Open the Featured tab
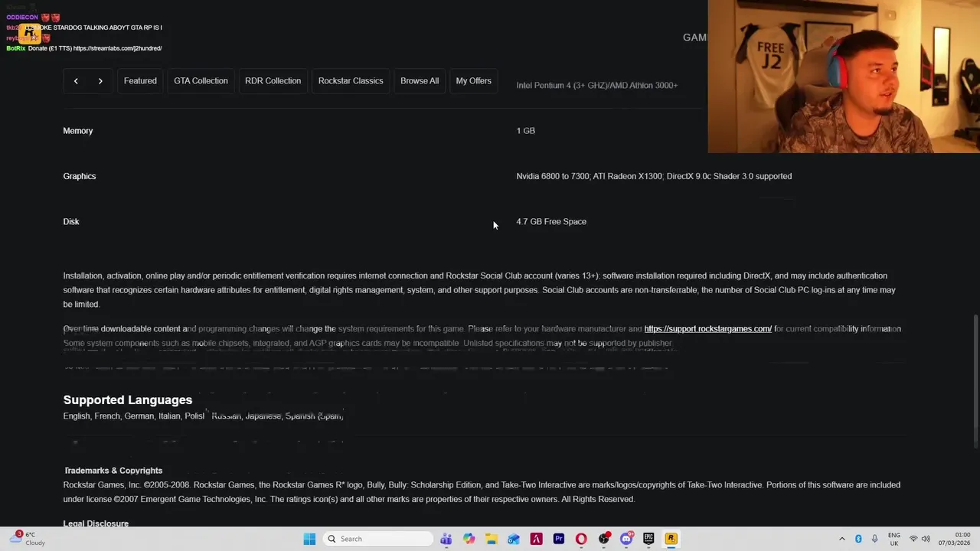The image size is (980, 551). click(x=140, y=81)
